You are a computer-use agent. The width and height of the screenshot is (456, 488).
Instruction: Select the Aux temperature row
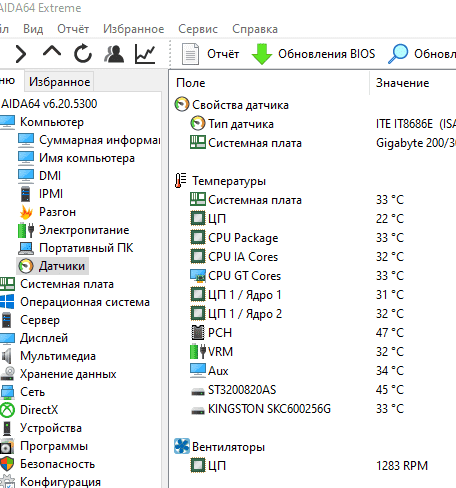point(313,371)
